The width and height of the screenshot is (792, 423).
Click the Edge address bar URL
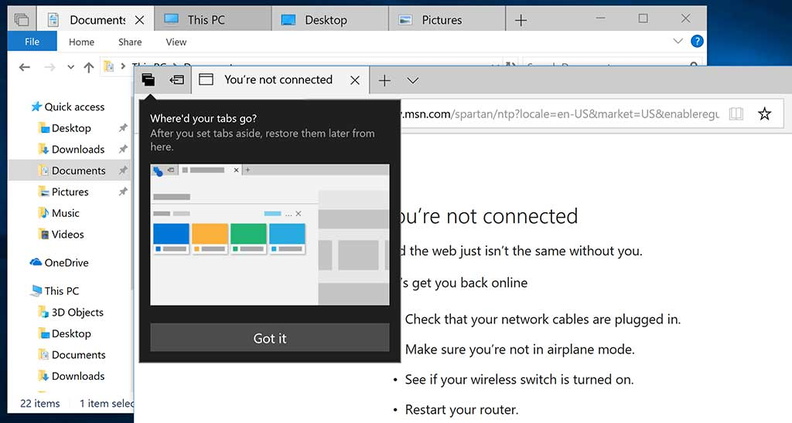(x=560, y=114)
